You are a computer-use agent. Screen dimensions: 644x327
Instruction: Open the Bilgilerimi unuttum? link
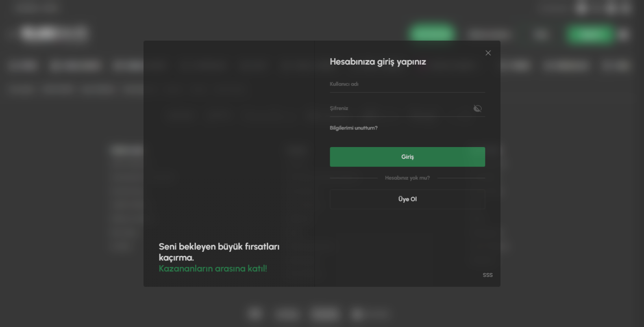(353, 128)
